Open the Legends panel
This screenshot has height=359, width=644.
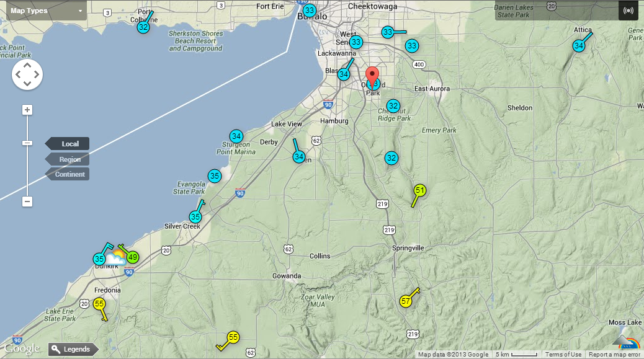click(73, 349)
